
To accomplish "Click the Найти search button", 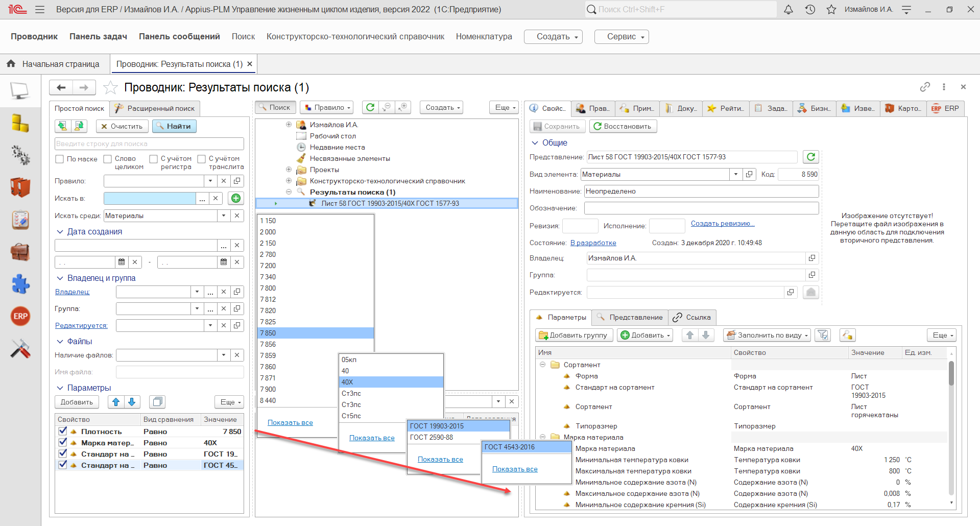I will coord(174,126).
